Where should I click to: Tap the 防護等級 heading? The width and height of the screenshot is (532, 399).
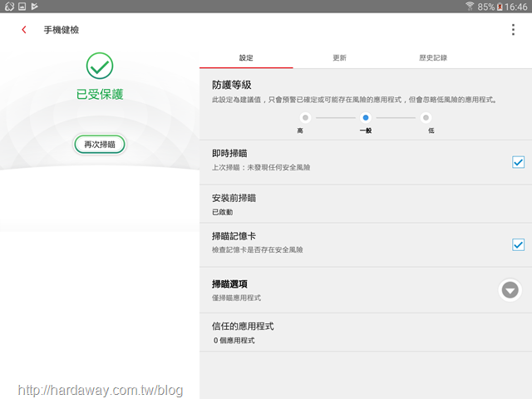pyautogui.click(x=232, y=85)
